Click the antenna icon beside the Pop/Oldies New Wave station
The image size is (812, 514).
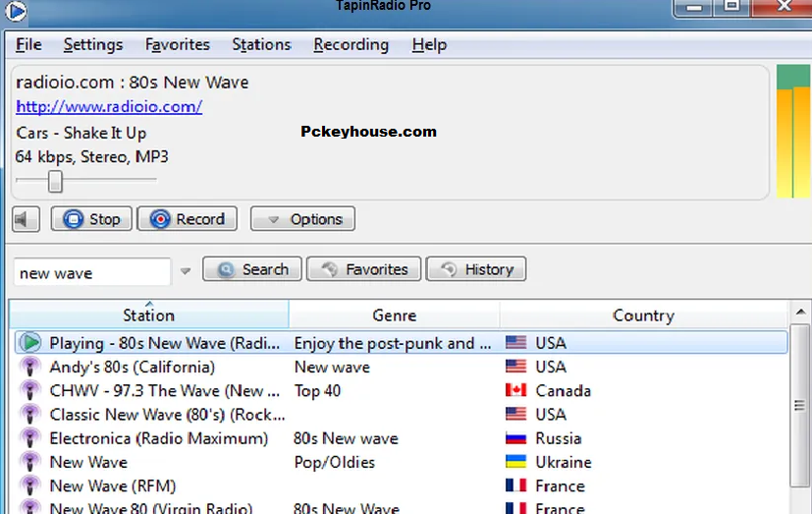tap(30, 462)
